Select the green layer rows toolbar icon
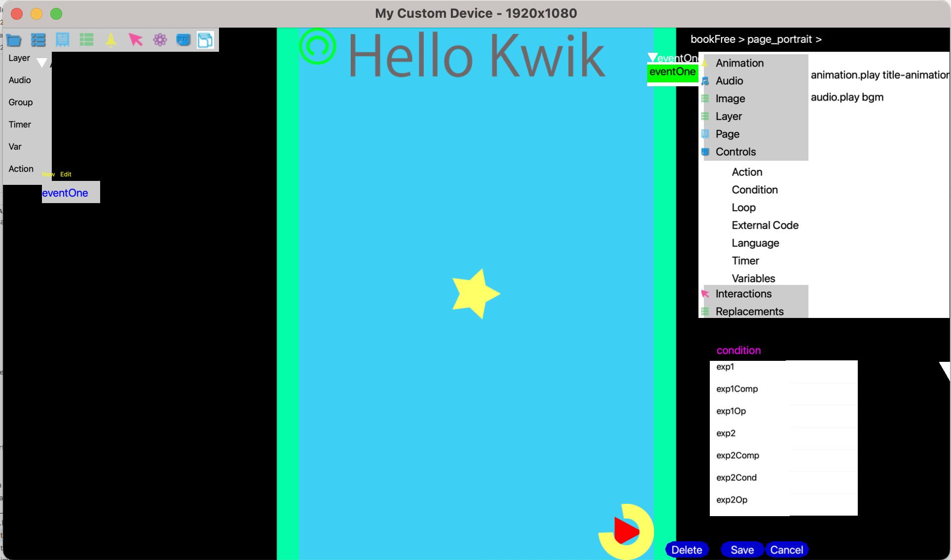The width and height of the screenshot is (951, 560). click(87, 40)
